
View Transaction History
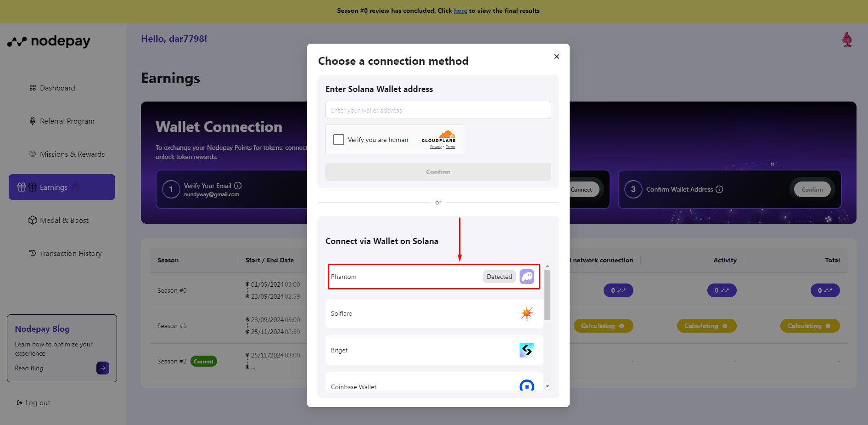[71, 253]
